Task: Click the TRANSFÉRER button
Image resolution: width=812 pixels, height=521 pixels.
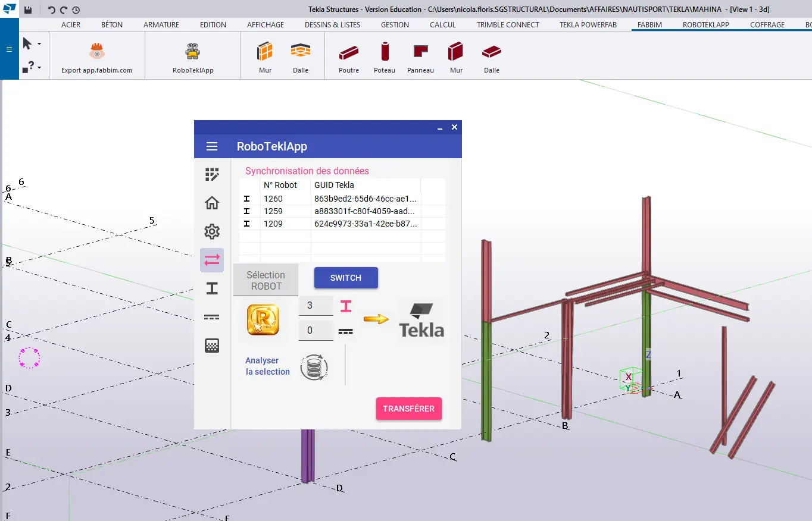Action: click(408, 409)
